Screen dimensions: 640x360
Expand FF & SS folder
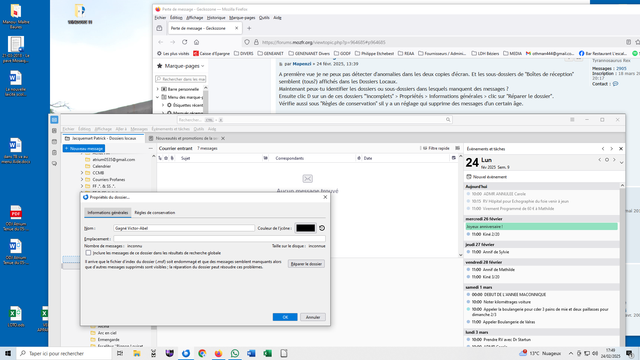point(82,186)
